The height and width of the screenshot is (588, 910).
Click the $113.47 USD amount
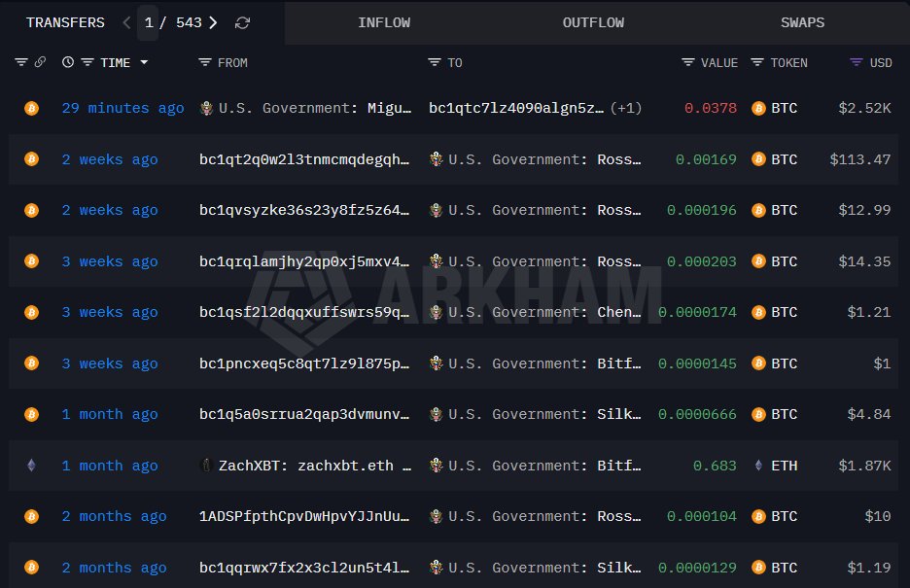click(860, 159)
